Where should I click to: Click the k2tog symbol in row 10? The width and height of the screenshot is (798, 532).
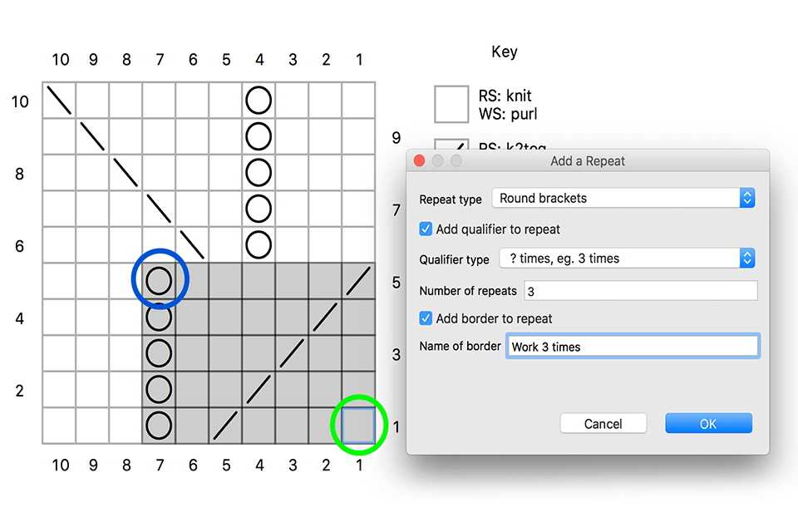point(60,101)
